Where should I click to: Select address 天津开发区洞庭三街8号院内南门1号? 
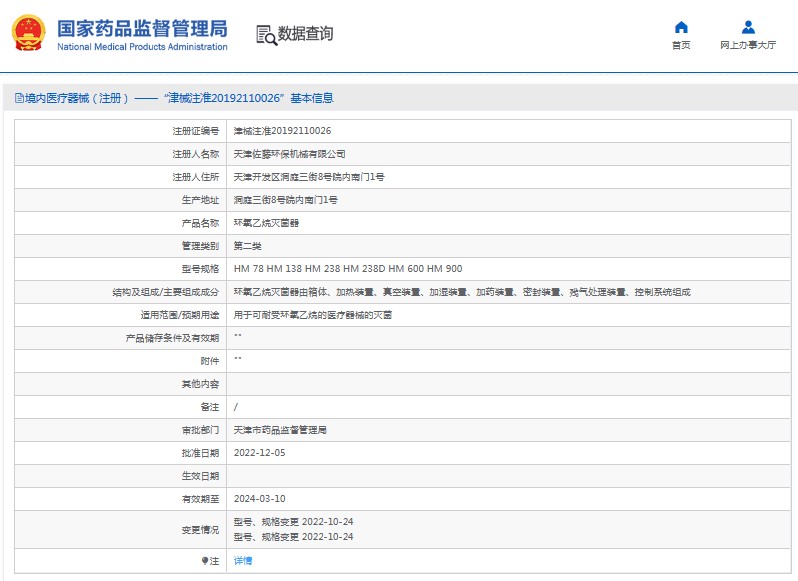tap(309, 177)
